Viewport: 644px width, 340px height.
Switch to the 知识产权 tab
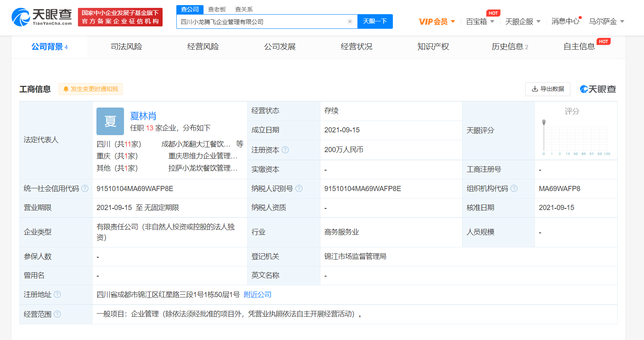coord(433,47)
